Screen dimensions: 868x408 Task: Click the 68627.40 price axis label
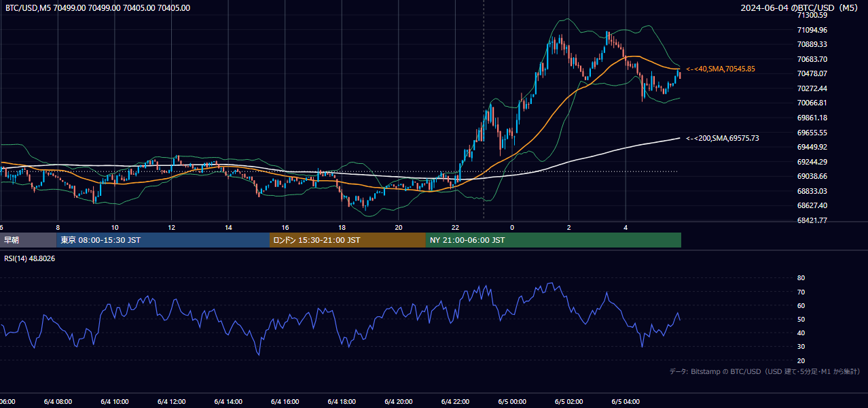(812, 205)
